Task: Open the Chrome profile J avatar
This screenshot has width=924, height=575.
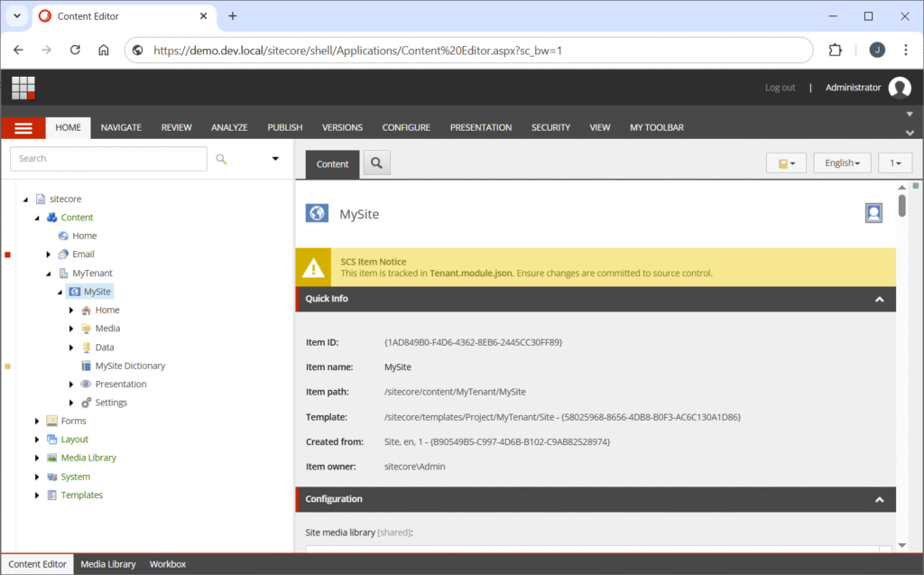Action: pyautogui.click(x=877, y=51)
